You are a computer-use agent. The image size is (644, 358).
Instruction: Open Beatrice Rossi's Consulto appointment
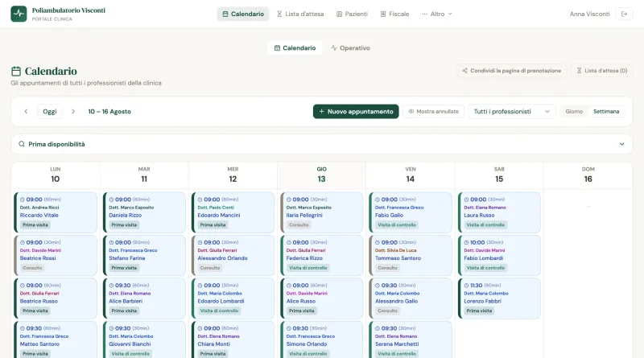tap(56, 255)
